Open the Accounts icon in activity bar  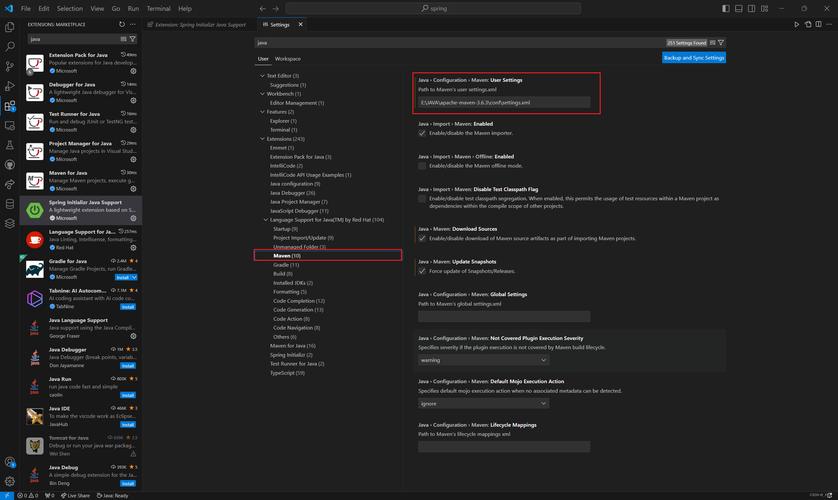pos(10,462)
